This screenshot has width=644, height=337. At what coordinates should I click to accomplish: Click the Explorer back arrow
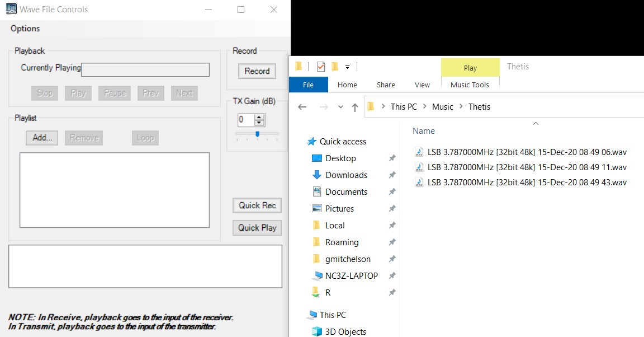(302, 107)
